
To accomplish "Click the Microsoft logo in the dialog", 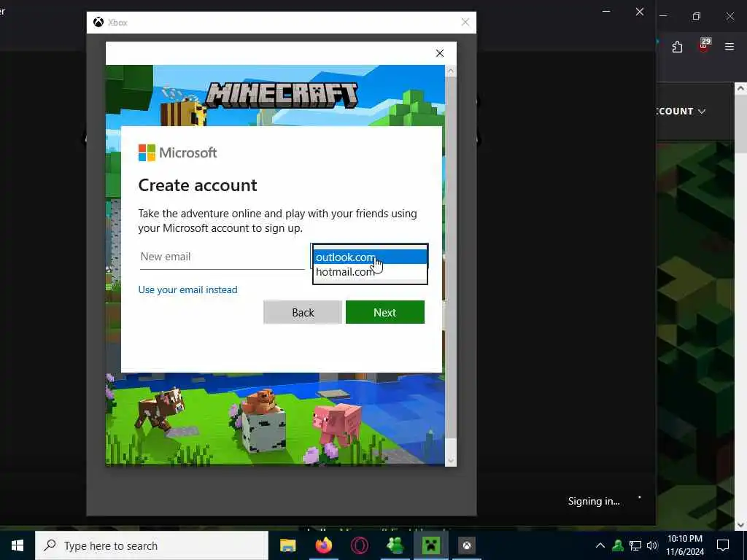I will click(178, 153).
